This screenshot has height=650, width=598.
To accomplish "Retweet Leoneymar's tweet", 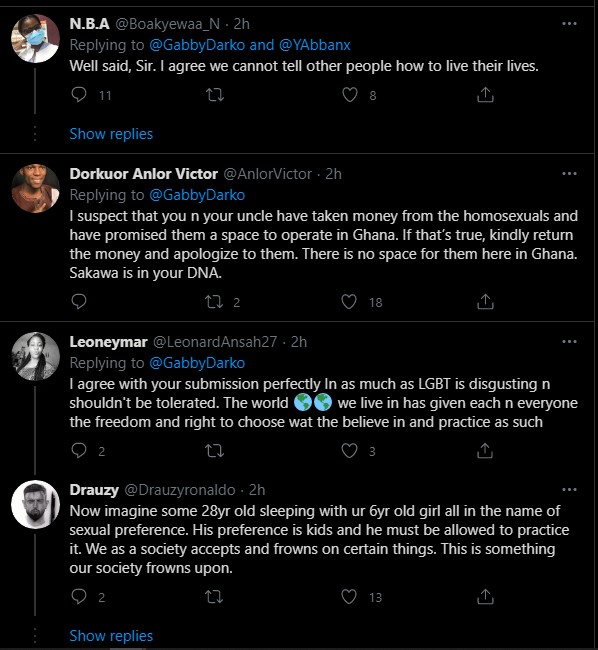I will [215, 451].
